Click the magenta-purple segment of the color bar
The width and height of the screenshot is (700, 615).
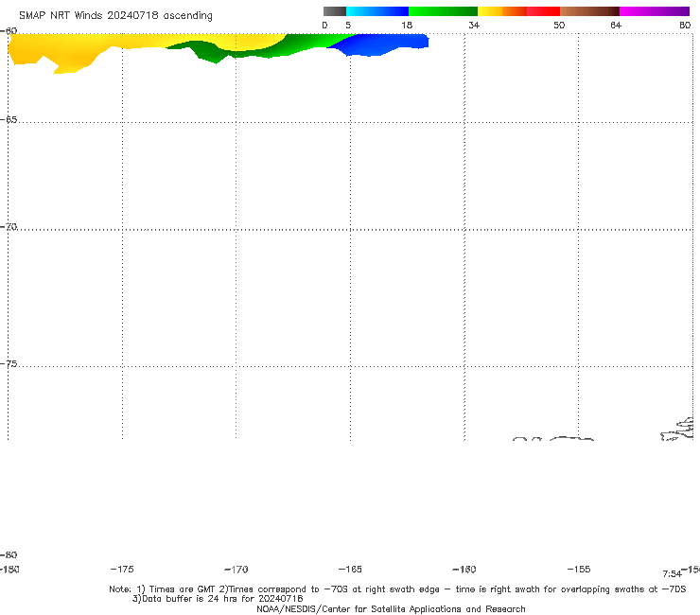[x=655, y=11]
